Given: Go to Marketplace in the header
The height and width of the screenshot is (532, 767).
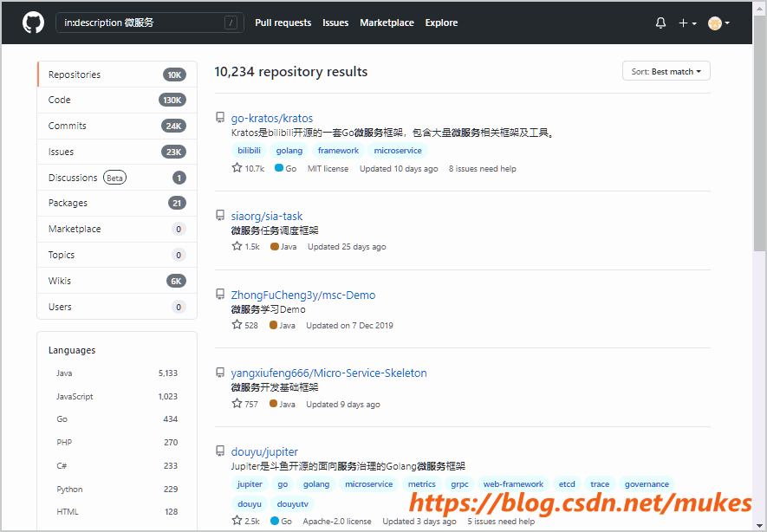Looking at the screenshot, I should click(387, 23).
